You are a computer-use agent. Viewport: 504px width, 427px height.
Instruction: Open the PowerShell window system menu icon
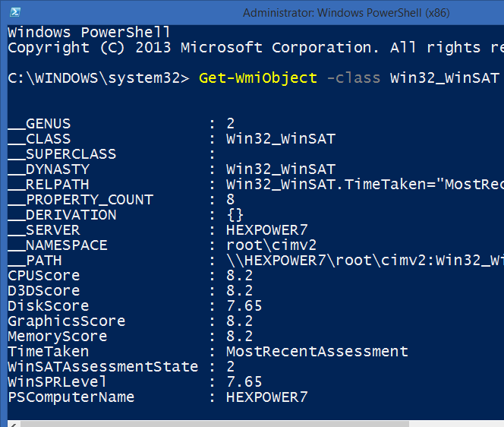click(15, 12)
